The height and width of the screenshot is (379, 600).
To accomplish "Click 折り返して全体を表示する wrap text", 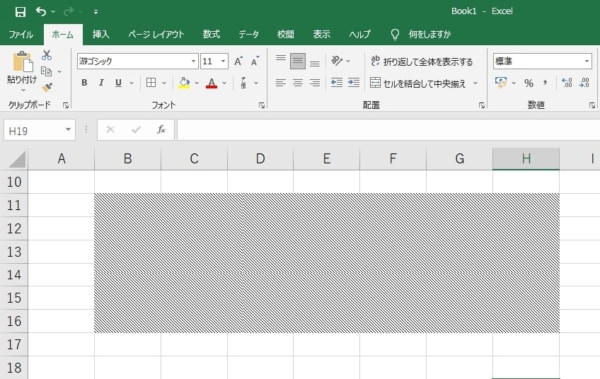I will coord(422,61).
